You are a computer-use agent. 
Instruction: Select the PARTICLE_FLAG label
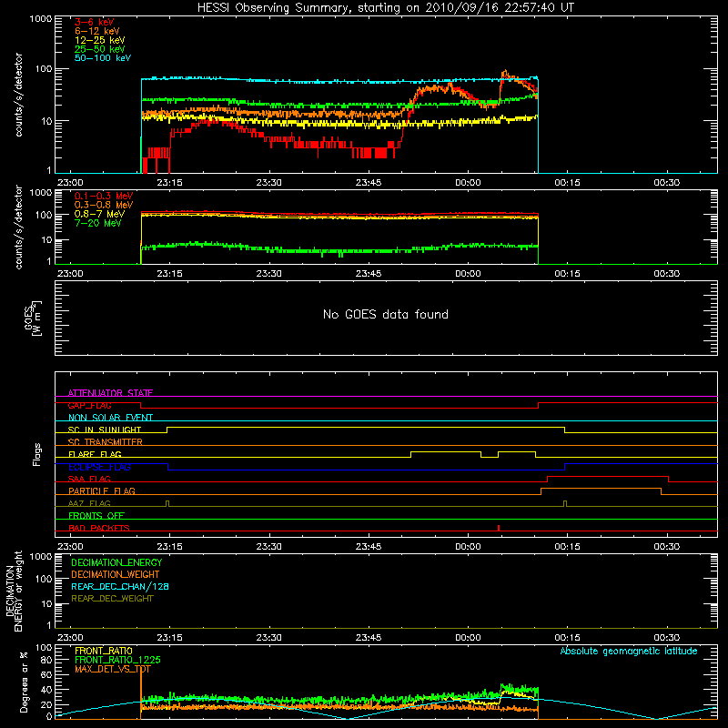(x=102, y=491)
